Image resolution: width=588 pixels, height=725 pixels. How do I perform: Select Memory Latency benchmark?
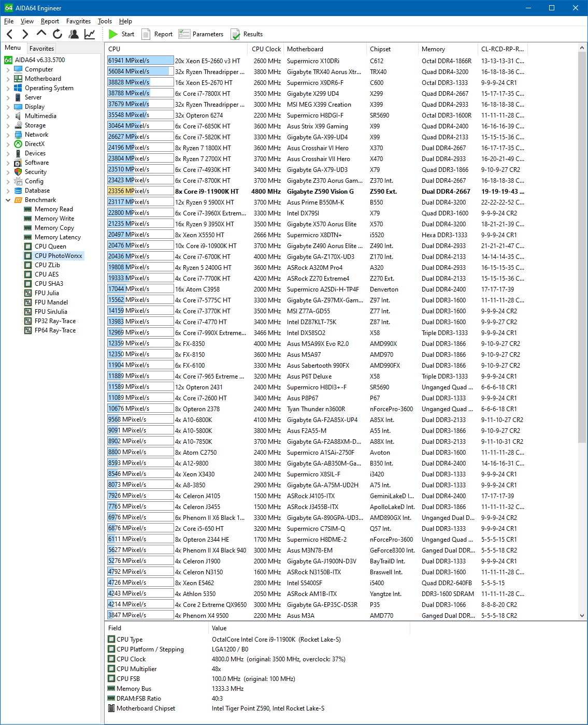(58, 237)
